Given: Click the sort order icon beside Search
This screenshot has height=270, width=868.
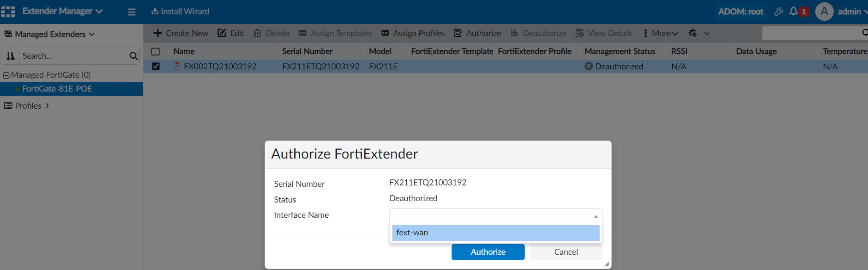Looking at the screenshot, I should (10, 56).
